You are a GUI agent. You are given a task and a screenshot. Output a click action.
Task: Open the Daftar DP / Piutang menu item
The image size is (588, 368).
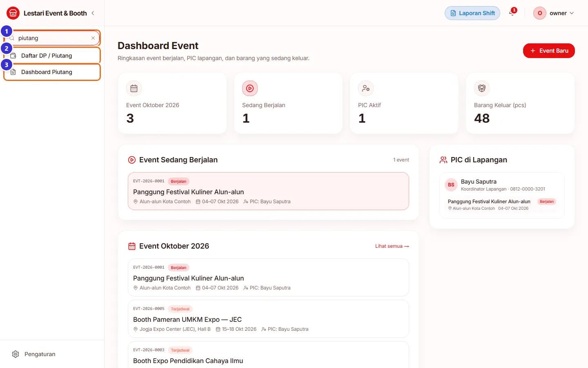[x=52, y=56]
